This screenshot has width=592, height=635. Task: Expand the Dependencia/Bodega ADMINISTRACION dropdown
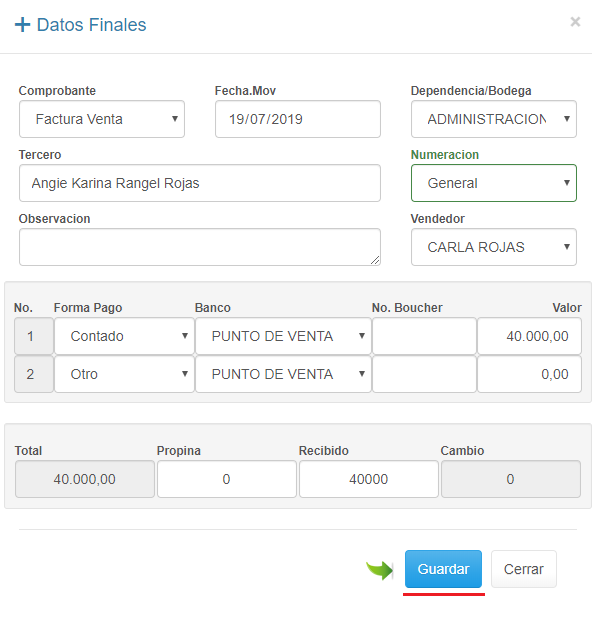pyautogui.click(x=494, y=119)
